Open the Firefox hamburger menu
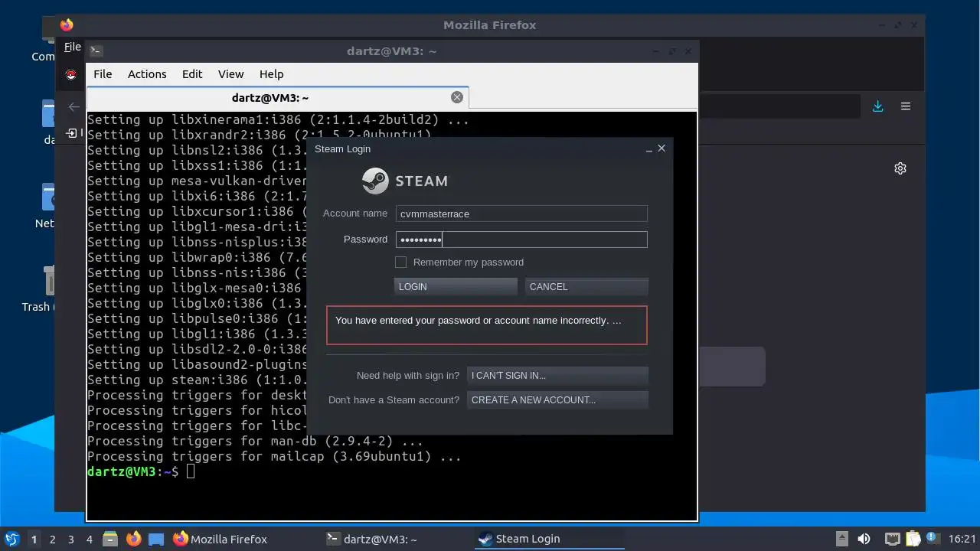 (906, 106)
